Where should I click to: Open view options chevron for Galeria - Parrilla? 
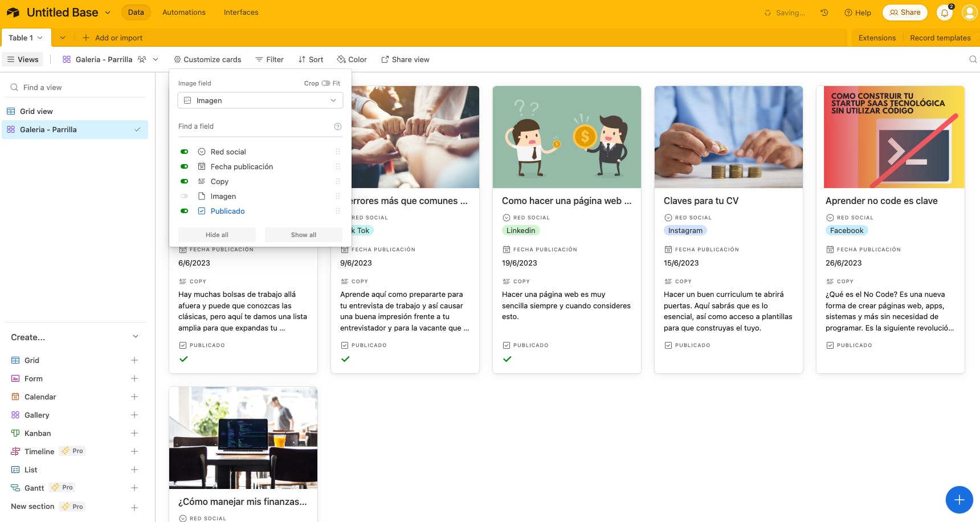(156, 59)
